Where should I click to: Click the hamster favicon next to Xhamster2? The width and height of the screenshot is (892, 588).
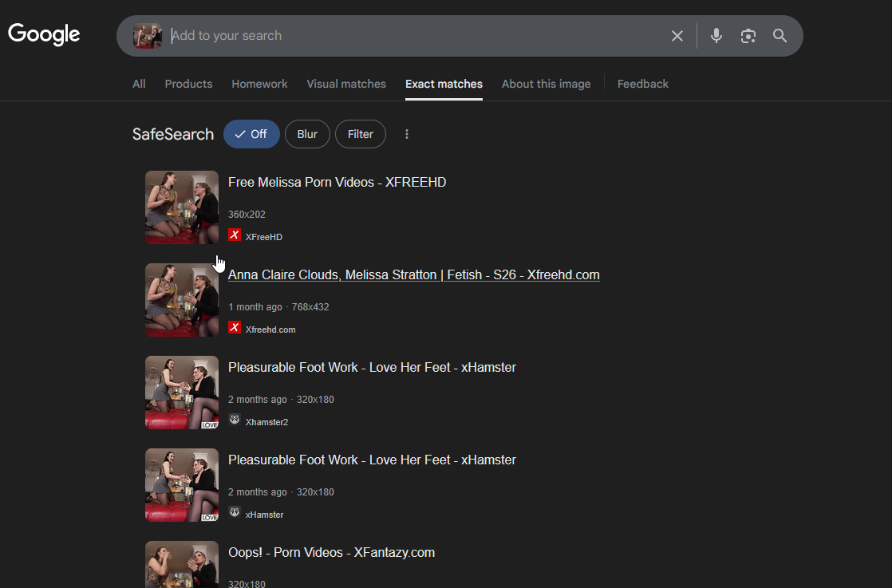[235, 420]
